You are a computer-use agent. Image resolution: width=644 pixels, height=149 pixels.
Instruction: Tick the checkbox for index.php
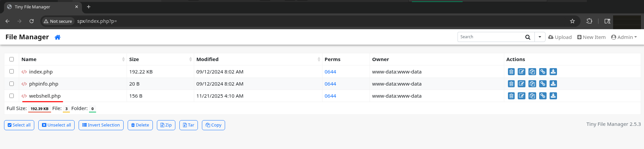click(x=12, y=71)
